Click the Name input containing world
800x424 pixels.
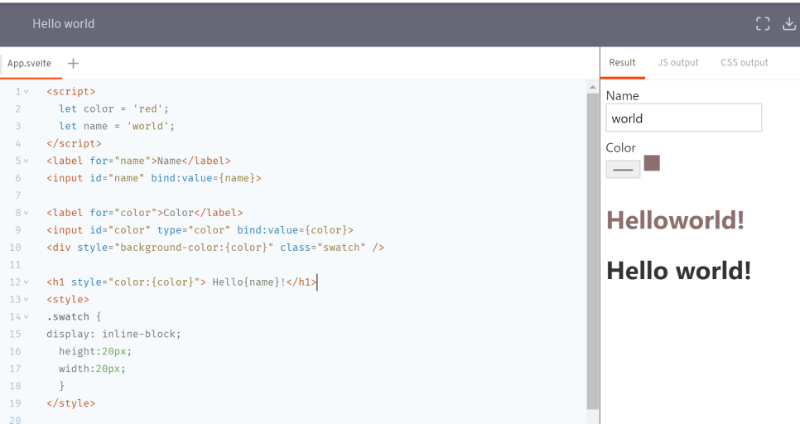tap(684, 118)
